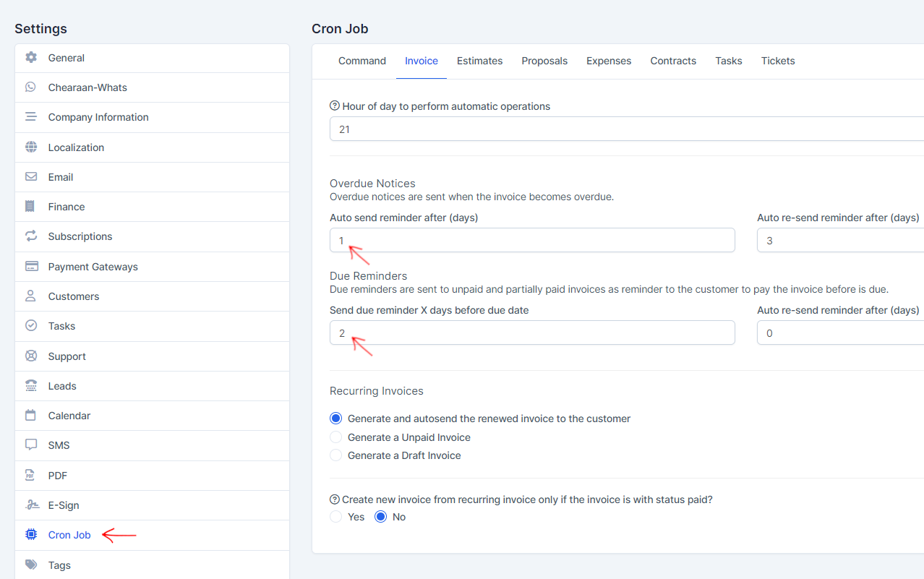
Task: Click the Chearaan-Whats WhatsApp icon
Action: [x=31, y=87]
